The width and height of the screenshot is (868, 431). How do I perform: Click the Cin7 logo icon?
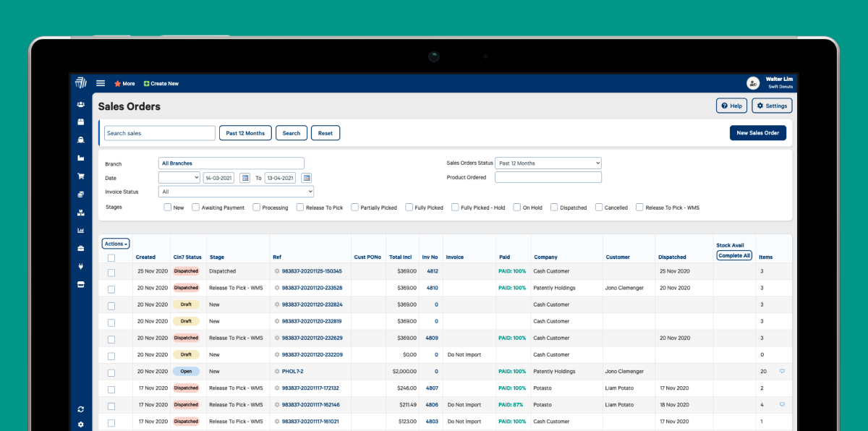coord(81,82)
